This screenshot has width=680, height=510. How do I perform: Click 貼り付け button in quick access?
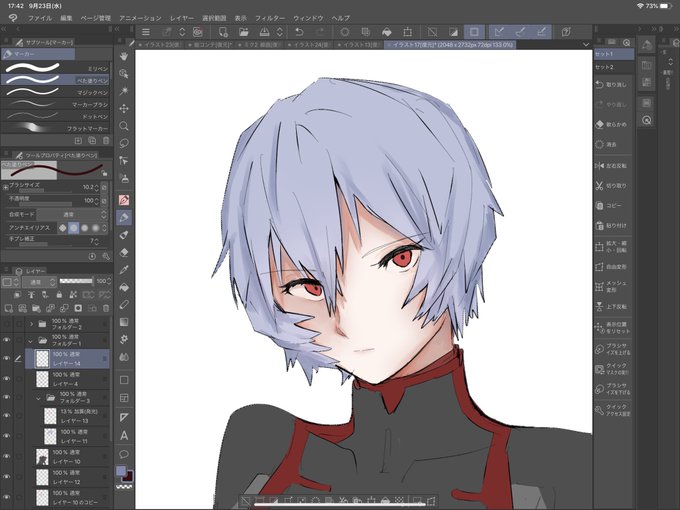click(612, 226)
